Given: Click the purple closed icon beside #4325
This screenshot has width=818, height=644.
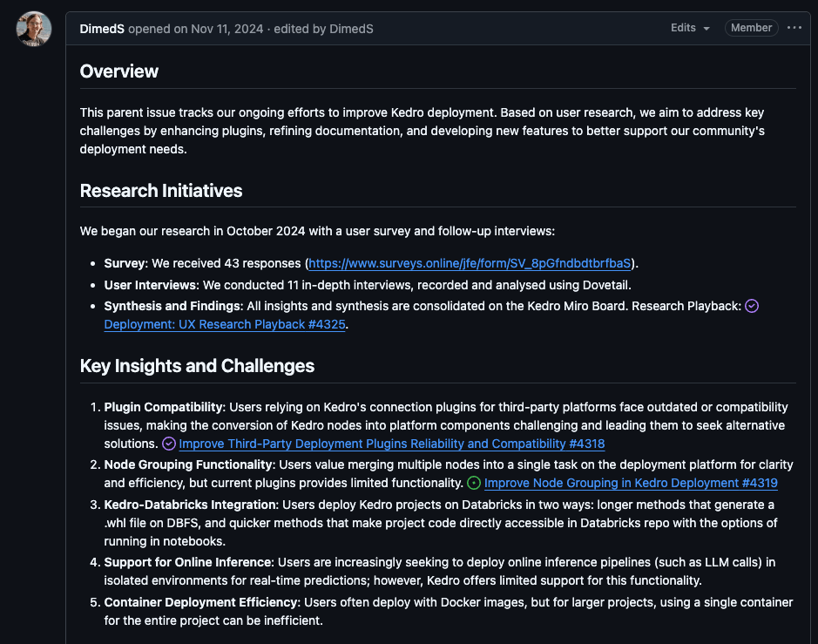Looking at the screenshot, I should click(x=753, y=306).
